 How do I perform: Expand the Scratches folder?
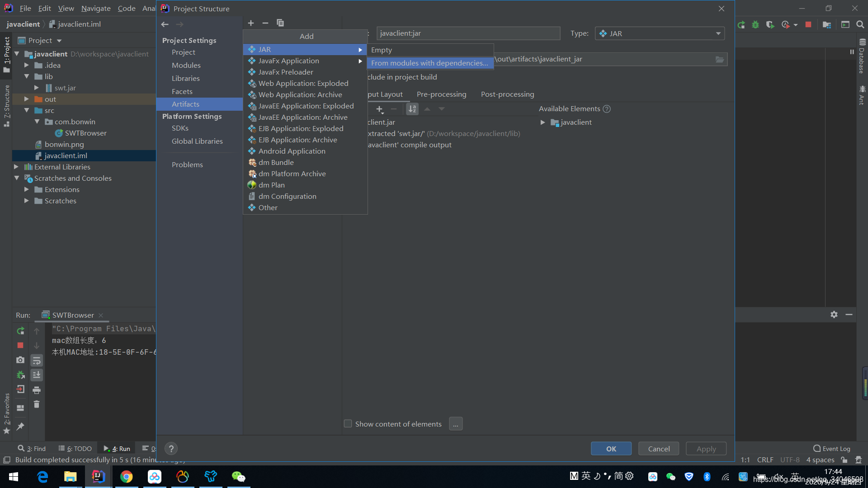27,201
